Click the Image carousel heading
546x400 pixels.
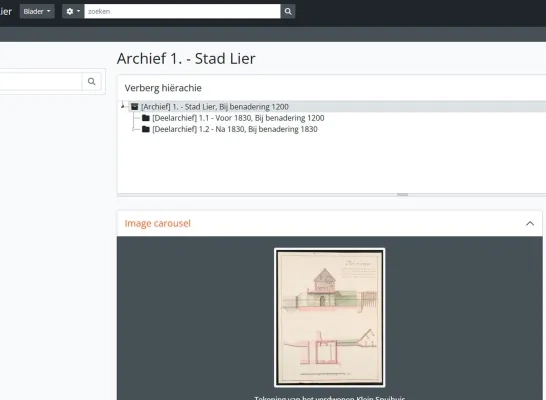tap(158, 223)
